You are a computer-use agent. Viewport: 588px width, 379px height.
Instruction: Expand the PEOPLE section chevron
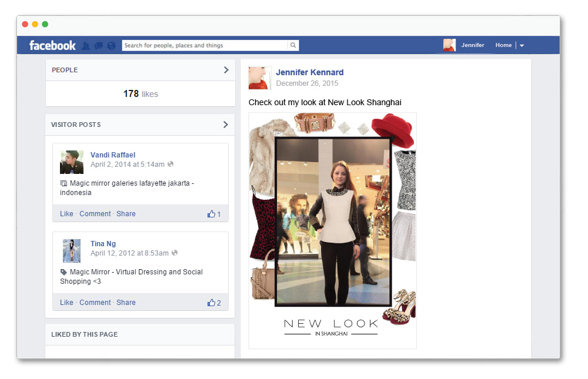(x=226, y=70)
